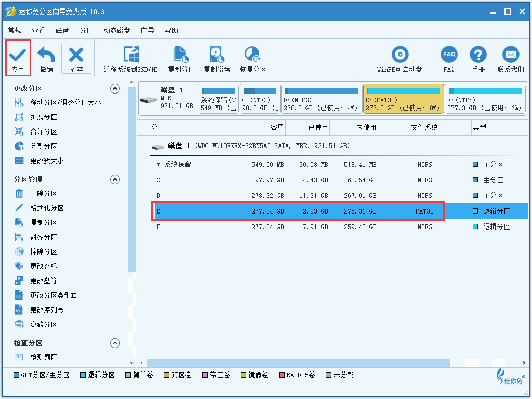Click the horizontal scrollbar in partition list
This screenshot has width=532, height=399.
click(x=298, y=363)
